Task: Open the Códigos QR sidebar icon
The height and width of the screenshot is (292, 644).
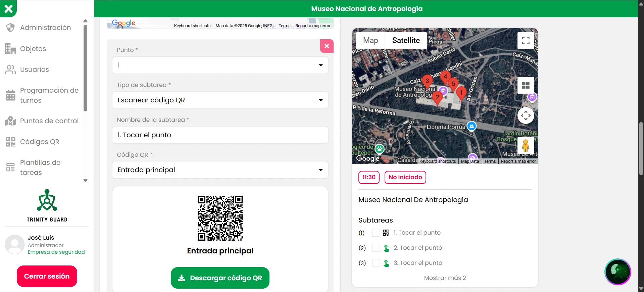Action: pos(10,142)
